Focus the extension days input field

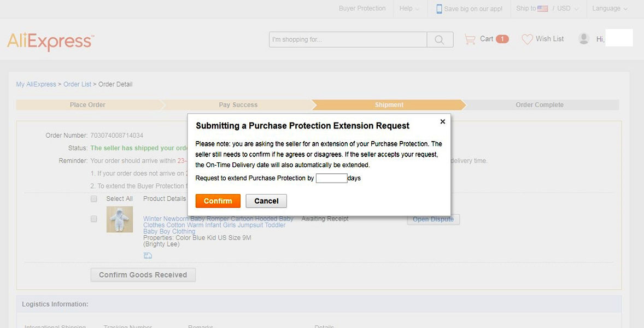(331, 178)
